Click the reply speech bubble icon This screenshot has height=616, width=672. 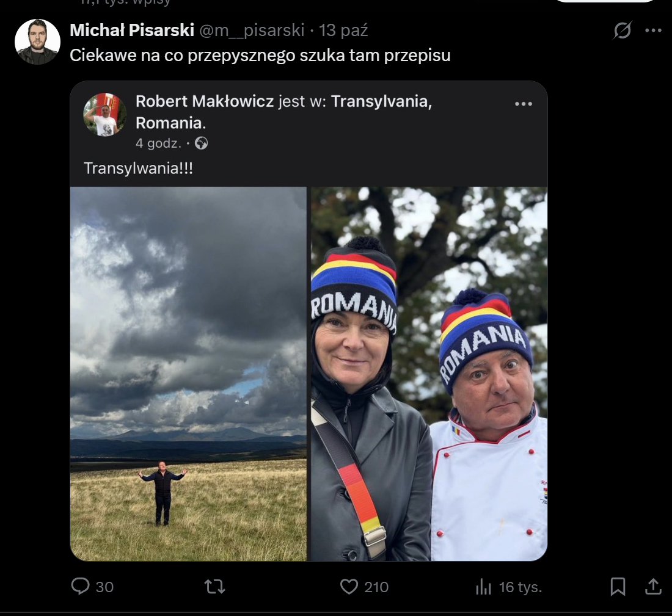coord(81,587)
